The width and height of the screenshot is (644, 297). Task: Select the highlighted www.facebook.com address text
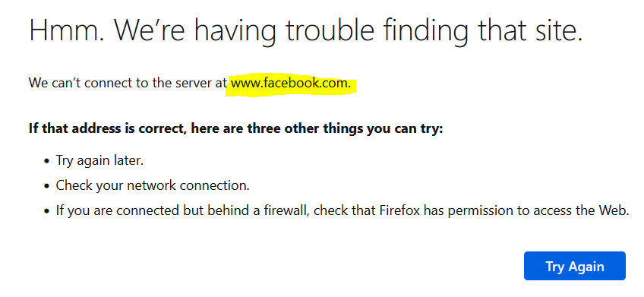coord(291,84)
